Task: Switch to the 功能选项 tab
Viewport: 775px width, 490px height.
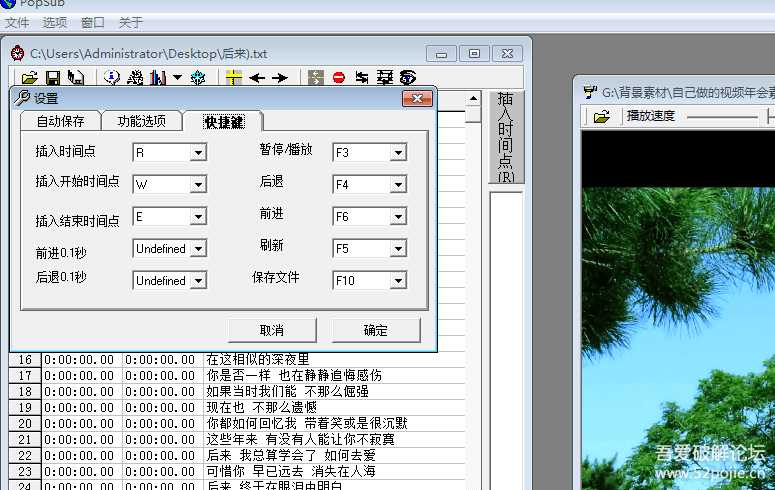Action: point(142,121)
